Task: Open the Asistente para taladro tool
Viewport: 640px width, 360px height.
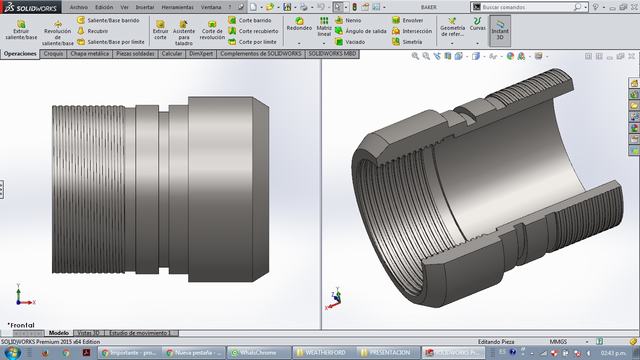Action: 184,33
